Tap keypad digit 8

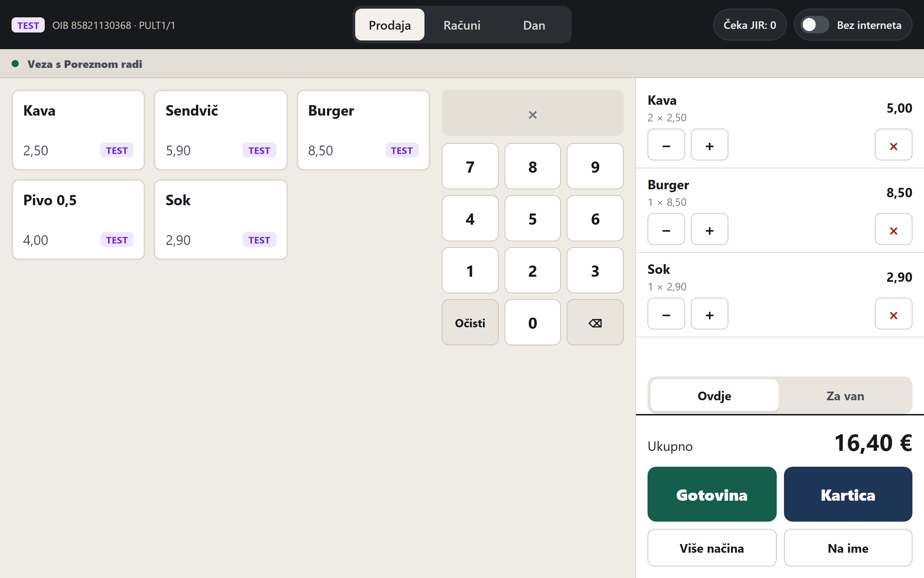coord(532,166)
